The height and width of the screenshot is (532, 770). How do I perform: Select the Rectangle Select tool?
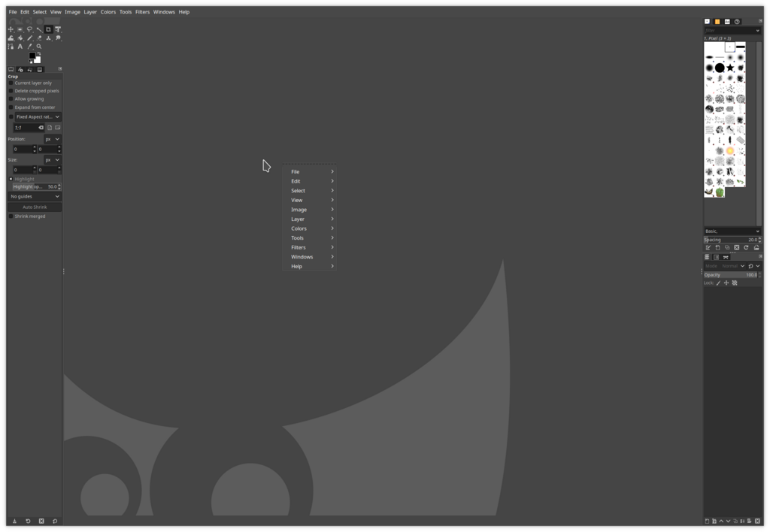tap(20, 29)
